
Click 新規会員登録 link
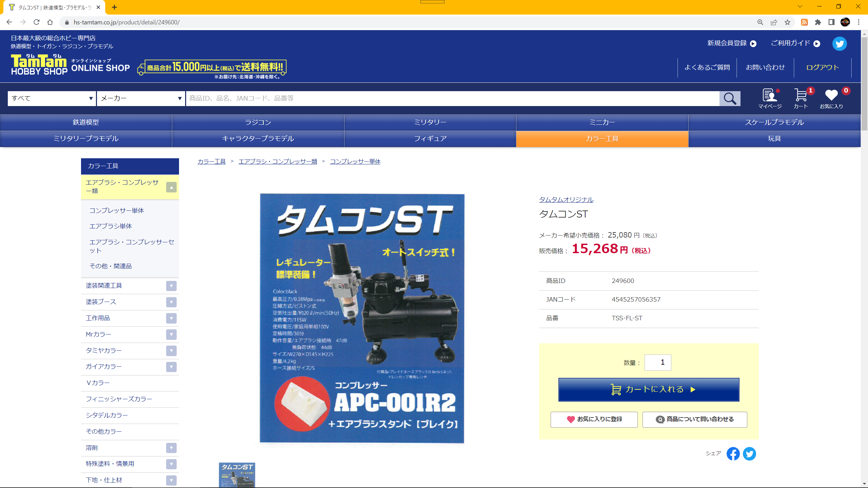click(x=732, y=43)
